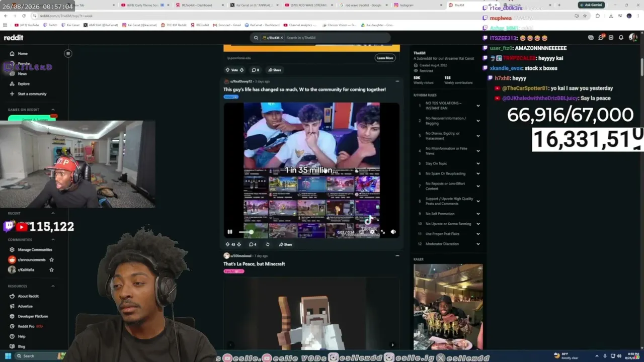Open the About Reddit link
644x362 pixels.
tap(28, 296)
